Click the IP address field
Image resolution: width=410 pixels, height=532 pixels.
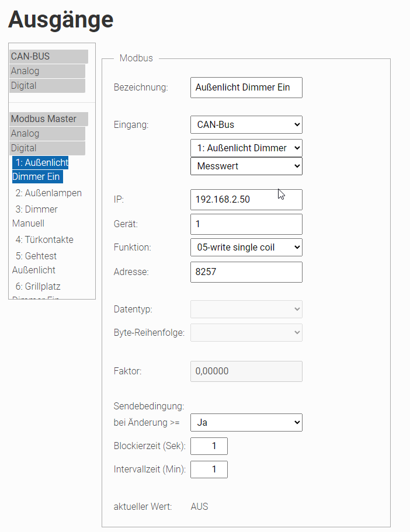pyautogui.click(x=246, y=200)
